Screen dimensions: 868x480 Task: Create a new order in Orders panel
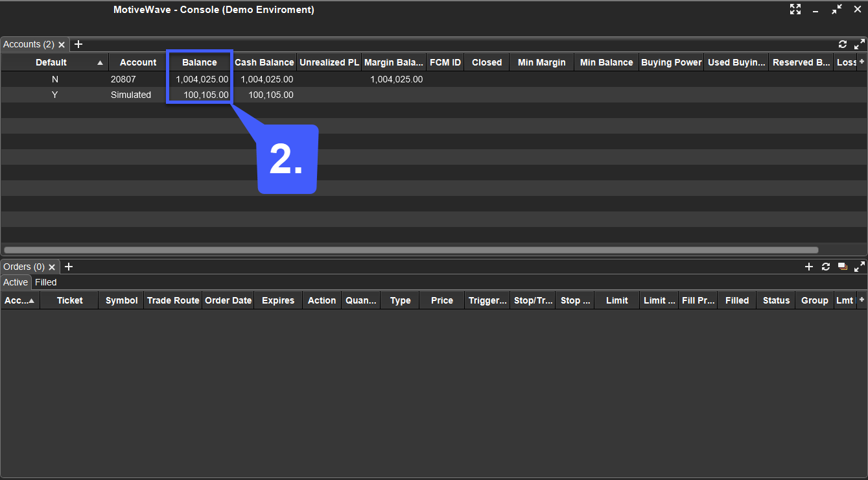pos(809,267)
